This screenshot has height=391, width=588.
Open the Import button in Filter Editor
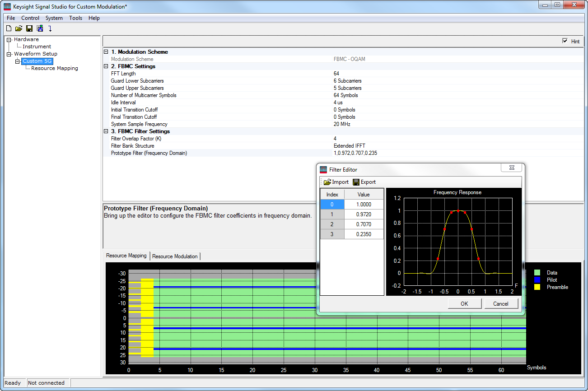tap(336, 182)
